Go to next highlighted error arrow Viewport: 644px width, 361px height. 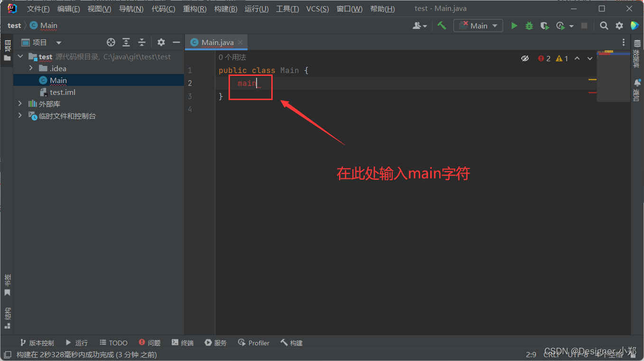click(x=590, y=58)
